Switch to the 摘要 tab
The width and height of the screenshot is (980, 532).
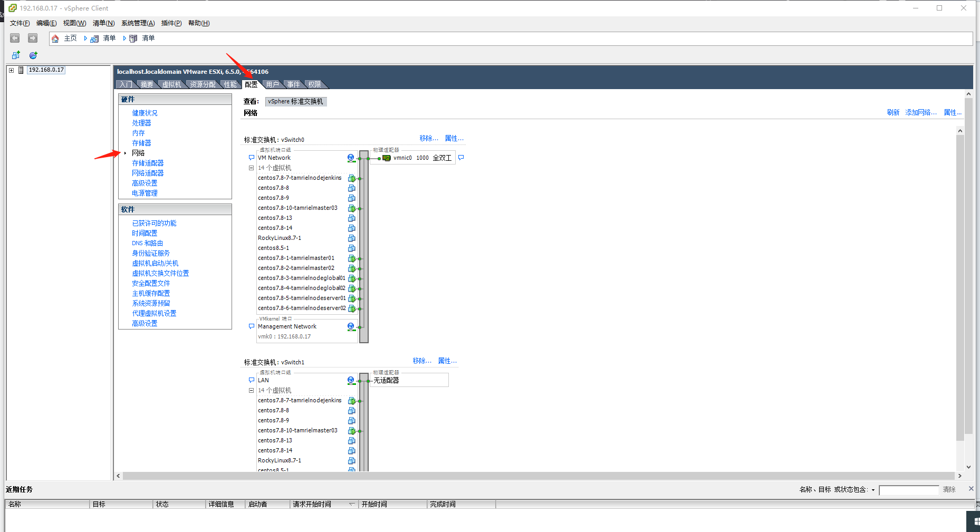pos(147,84)
